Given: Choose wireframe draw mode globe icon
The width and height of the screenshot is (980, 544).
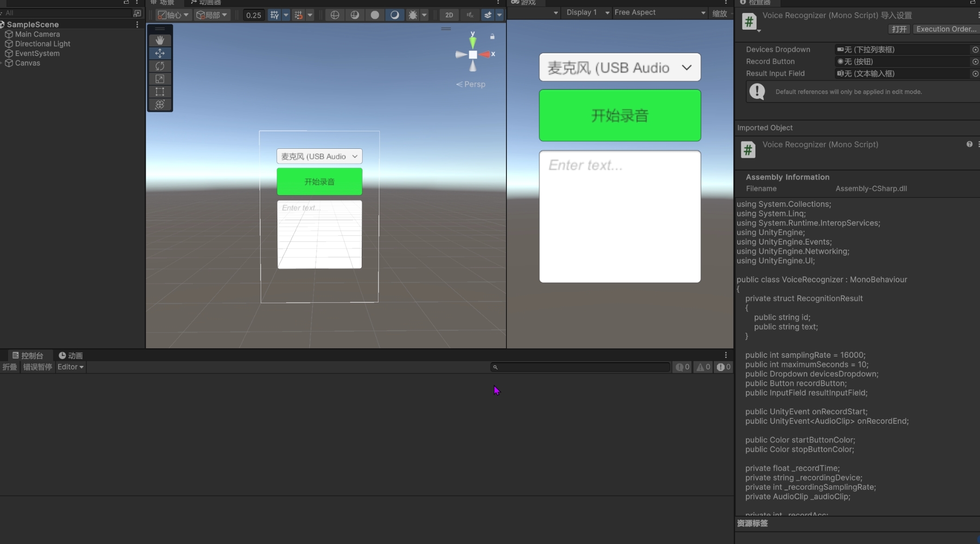Looking at the screenshot, I should (x=334, y=15).
